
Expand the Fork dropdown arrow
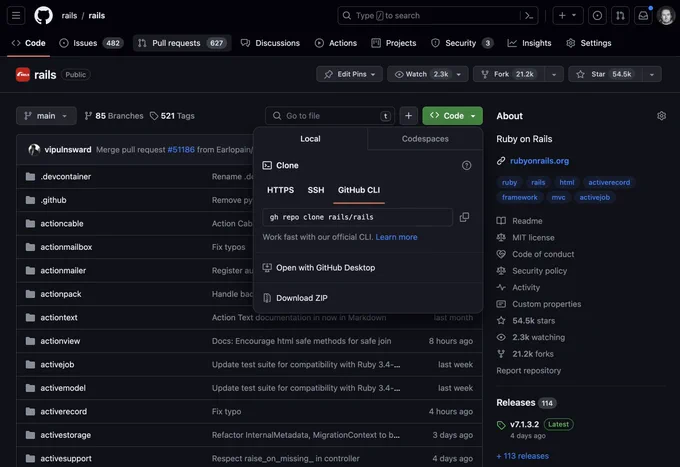(x=554, y=74)
